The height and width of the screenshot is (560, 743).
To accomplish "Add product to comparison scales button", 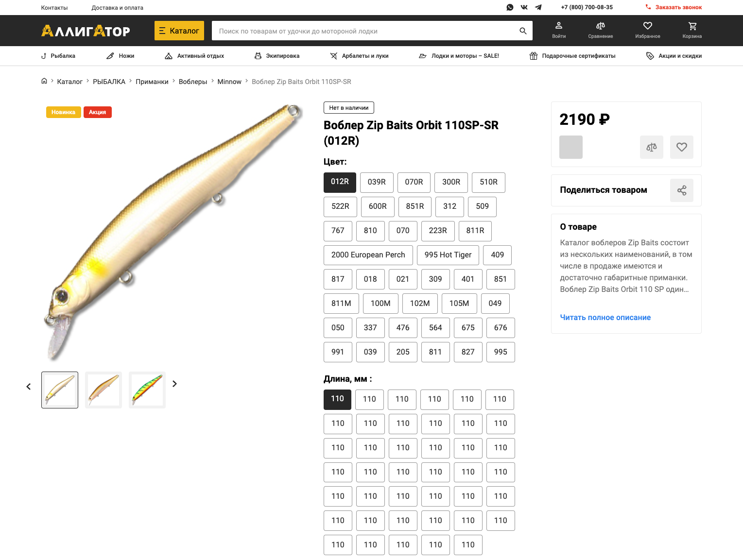I will (652, 147).
